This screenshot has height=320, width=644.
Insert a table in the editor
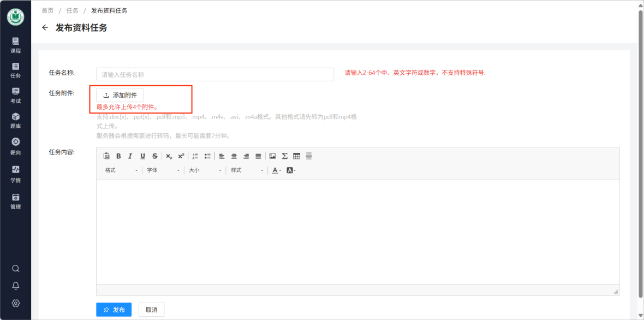296,156
